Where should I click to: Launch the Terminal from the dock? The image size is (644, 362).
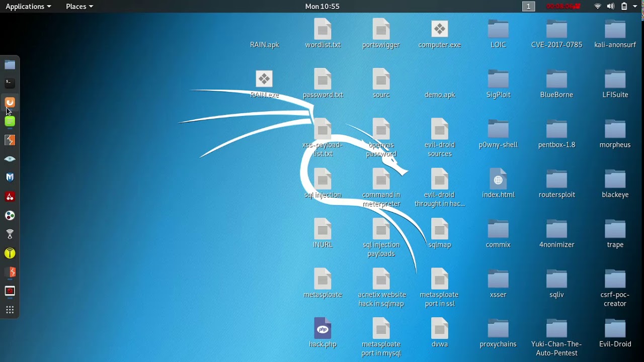(10, 83)
